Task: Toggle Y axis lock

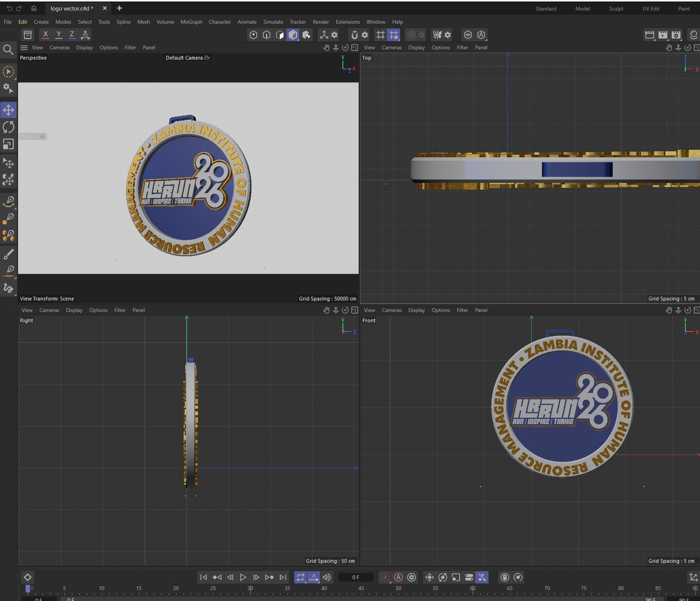Action: (x=59, y=35)
